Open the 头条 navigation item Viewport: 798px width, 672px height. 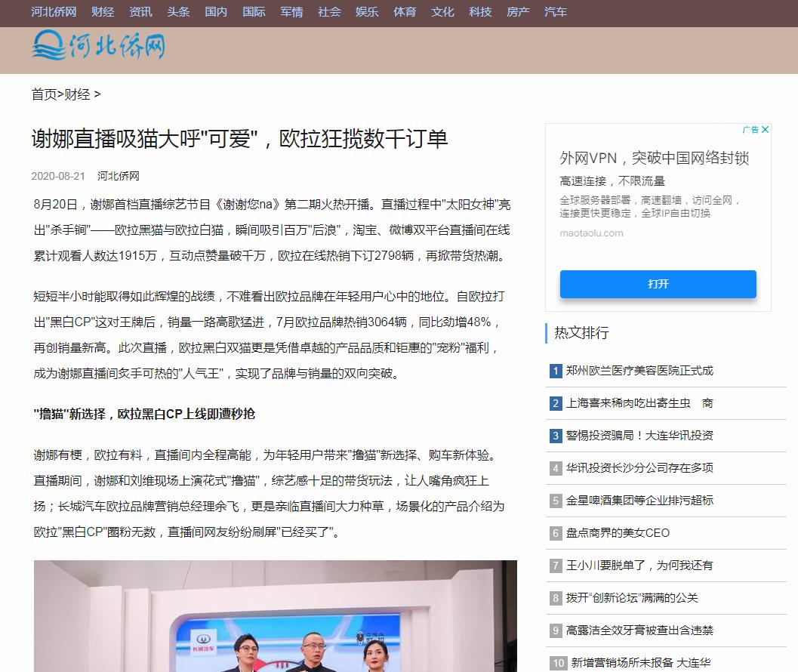pos(178,12)
